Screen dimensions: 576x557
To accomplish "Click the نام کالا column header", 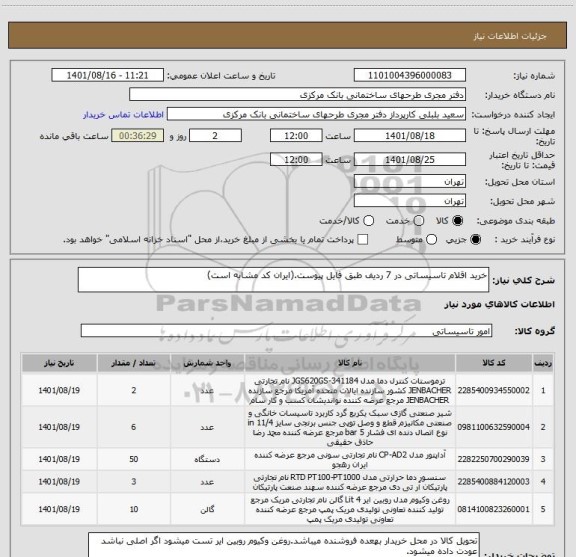I will 350,363.
